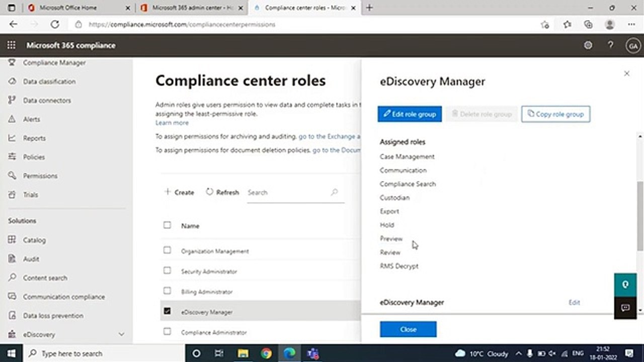Open Communication compliance in the sidebar
Viewport: 644px width, 362px height.
64,297
